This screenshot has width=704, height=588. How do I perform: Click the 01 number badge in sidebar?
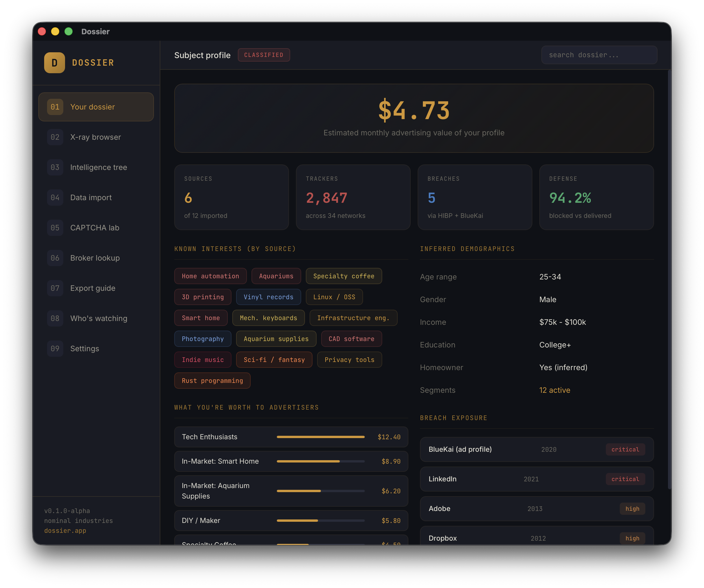tap(55, 107)
